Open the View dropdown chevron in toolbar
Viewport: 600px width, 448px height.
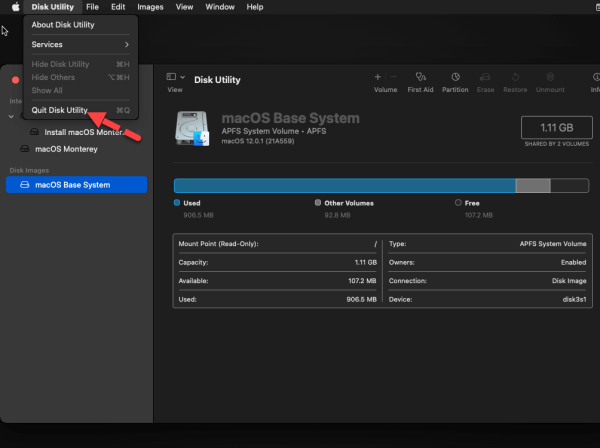pos(183,77)
